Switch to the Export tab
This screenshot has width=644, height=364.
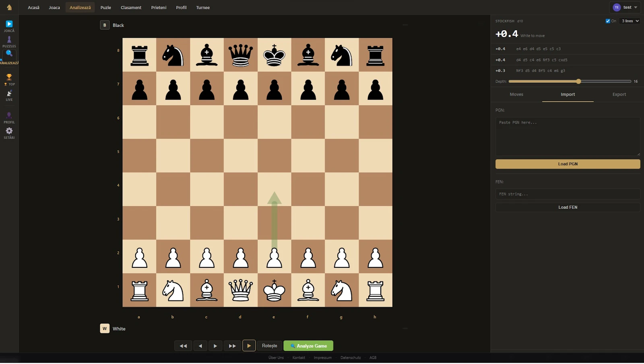click(x=619, y=94)
